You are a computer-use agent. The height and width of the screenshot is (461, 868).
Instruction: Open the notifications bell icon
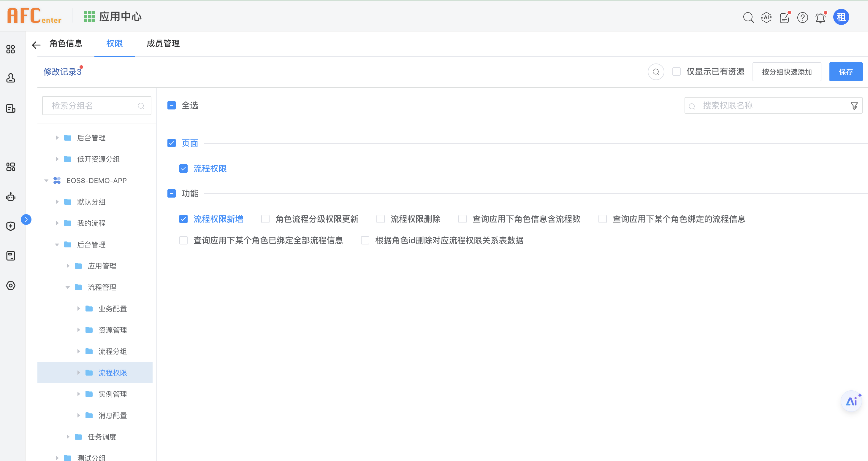pos(821,18)
